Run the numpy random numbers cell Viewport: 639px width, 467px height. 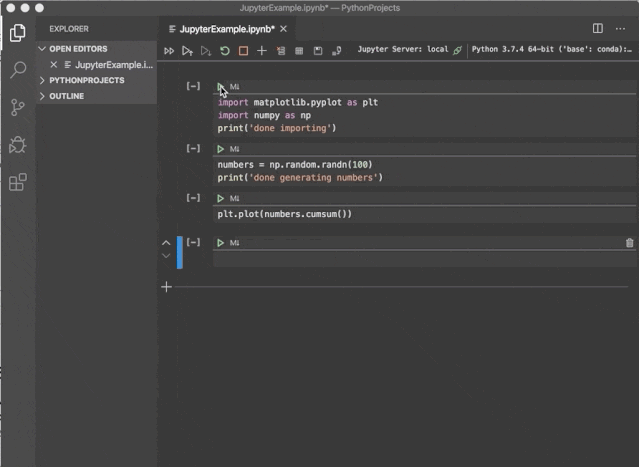point(221,149)
